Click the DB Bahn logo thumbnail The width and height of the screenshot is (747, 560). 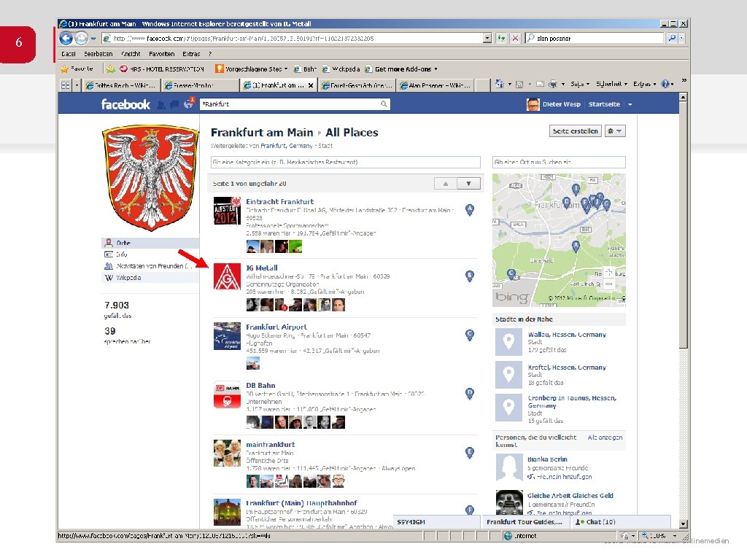coord(228,394)
